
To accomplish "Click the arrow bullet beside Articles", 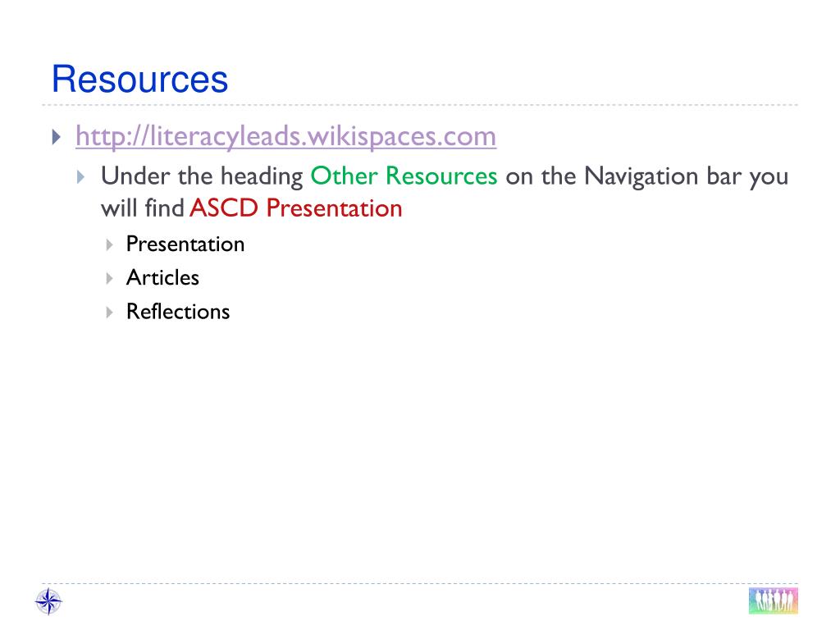I will 109,279.
